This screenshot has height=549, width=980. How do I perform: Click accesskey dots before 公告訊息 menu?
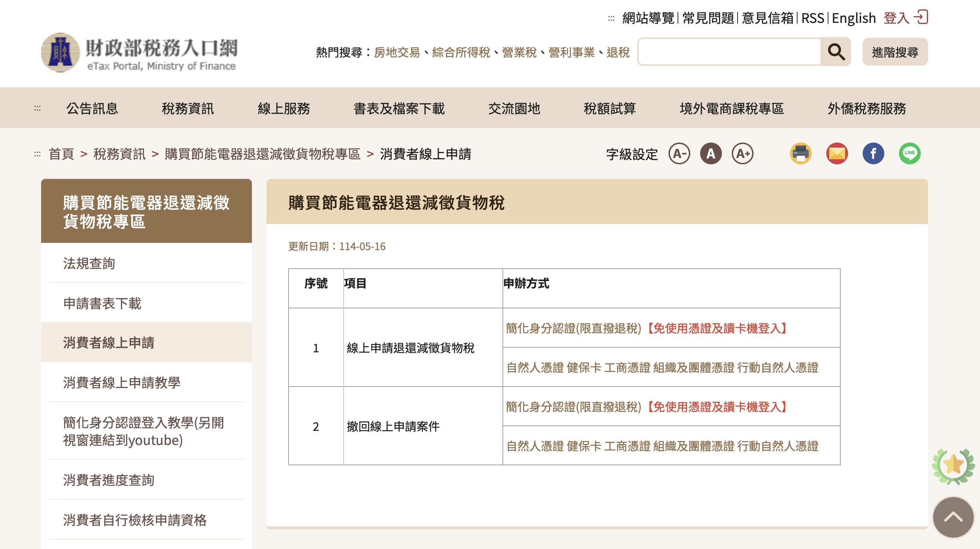pyautogui.click(x=37, y=108)
